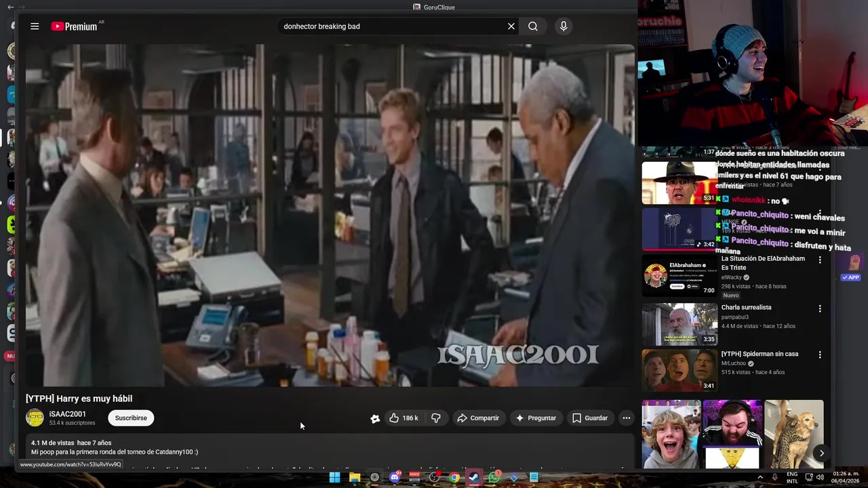Subscribe with the Suscribirse button
This screenshot has height=488, width=868.
[131, 418]
